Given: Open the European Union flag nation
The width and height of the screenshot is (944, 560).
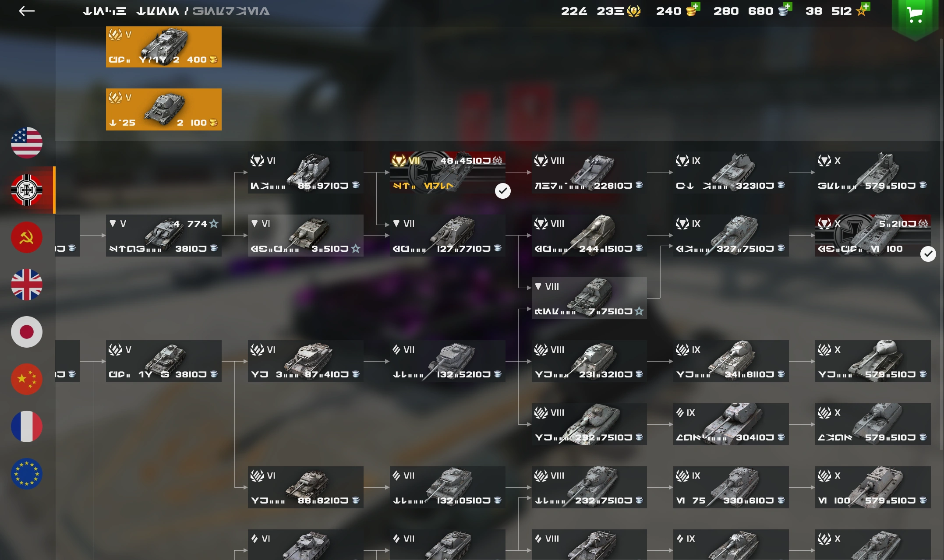Looking at the screenshot, I should tap(27, 474).
